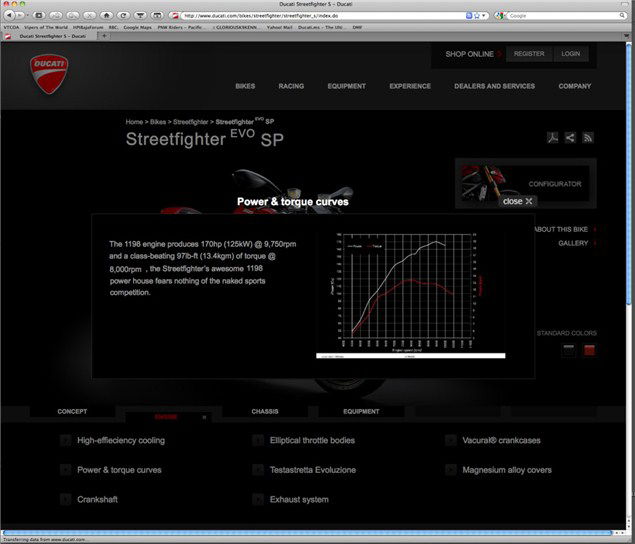Click the icon beside Crankshaft
Image resolution: width=635 pixels, height=544 pixels.
point(65,498)
